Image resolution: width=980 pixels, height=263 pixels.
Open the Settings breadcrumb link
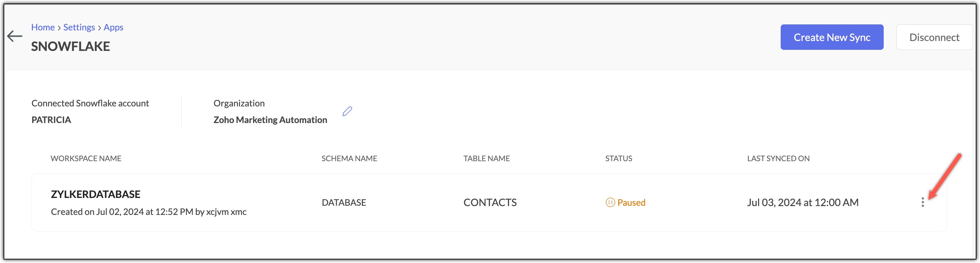(79, 27)
